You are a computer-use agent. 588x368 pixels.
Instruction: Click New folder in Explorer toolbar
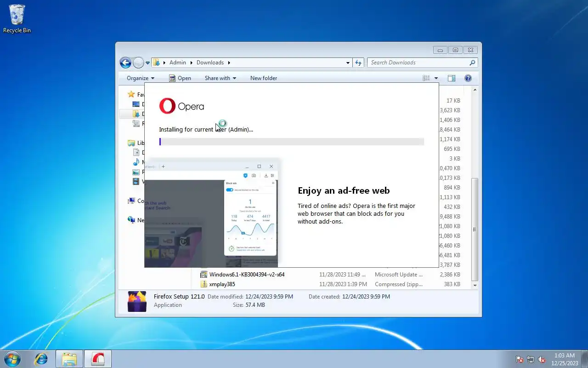[x=264, y=78]
